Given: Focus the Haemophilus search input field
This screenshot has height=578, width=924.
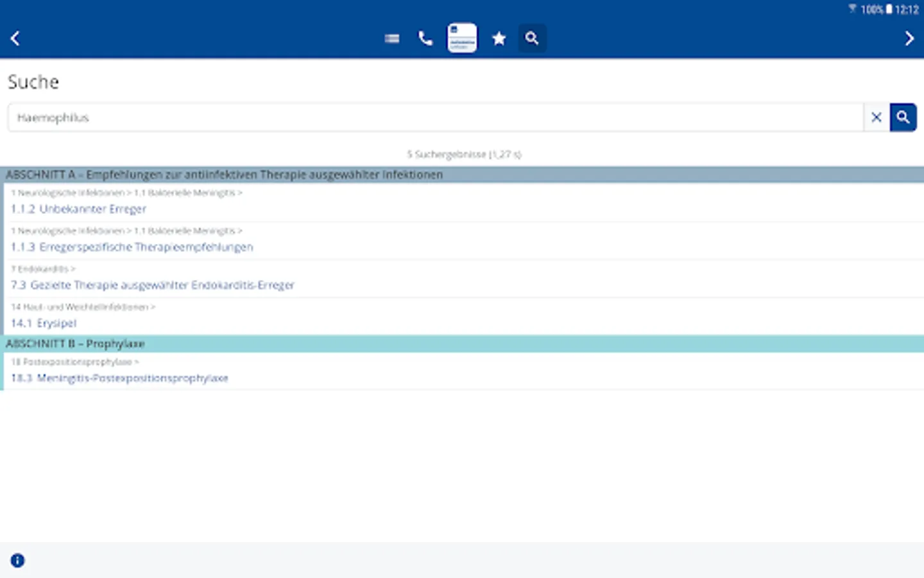Looking at the screenshot, I should click(x=436, y=118).
